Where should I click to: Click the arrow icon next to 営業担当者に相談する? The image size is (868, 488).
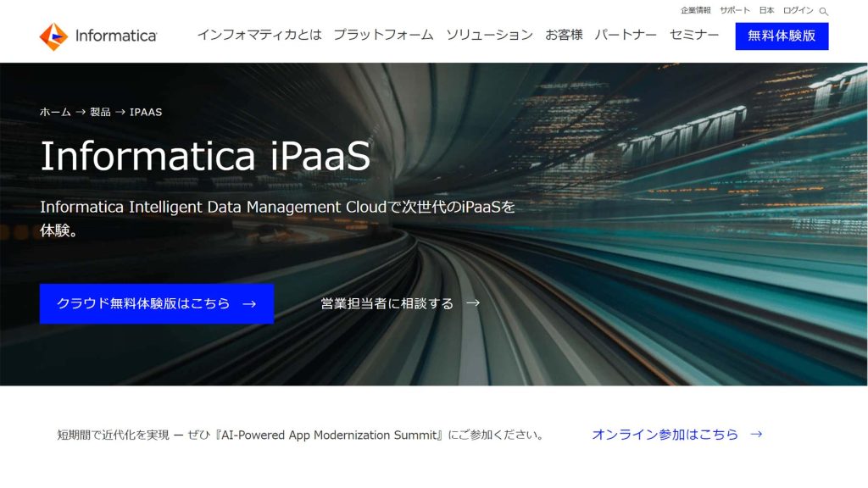click(472, 303)
